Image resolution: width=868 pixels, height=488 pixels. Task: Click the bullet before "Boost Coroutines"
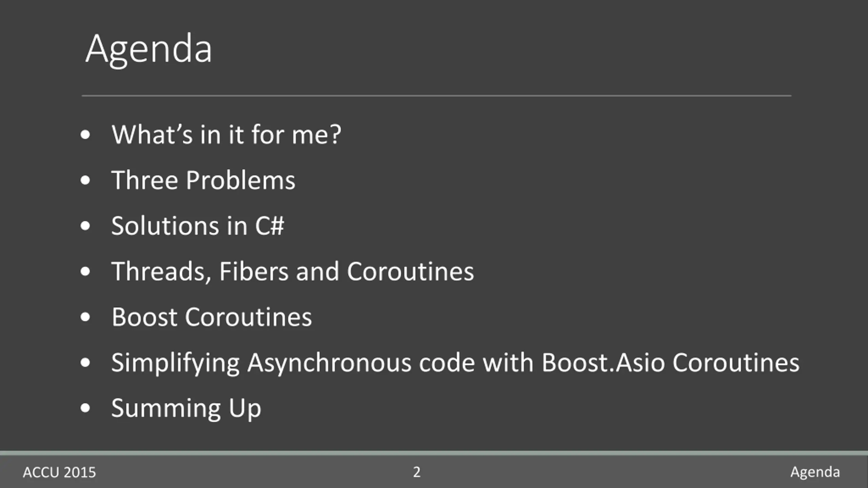85,317
